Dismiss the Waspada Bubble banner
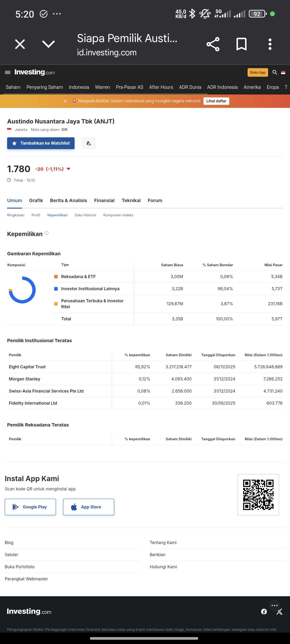Screen dimensions: 290x644 pos(65,101)
